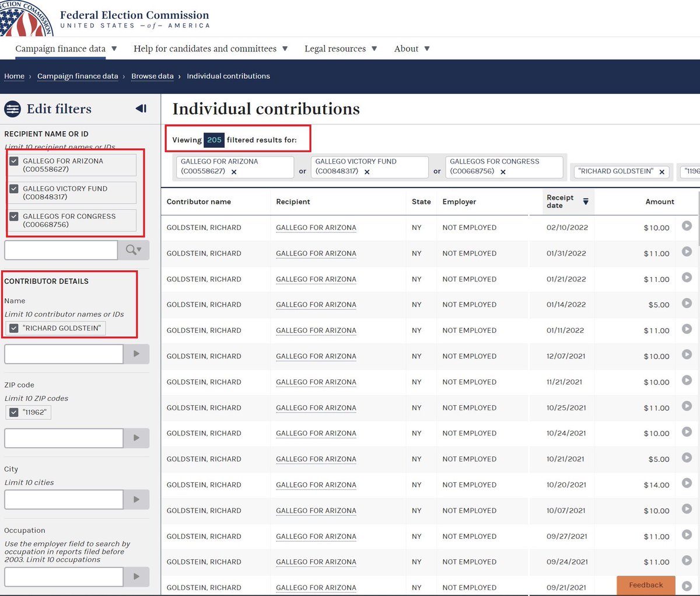This screenshot has width=700, height=596.
Task: Click the Contributor name column header
Action: [x=199, y=201]
